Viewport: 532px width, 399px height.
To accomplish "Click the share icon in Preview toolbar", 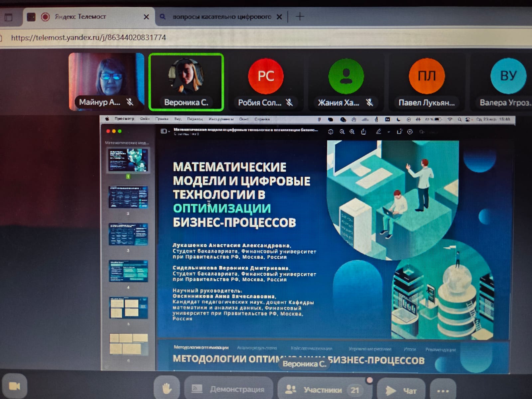I will coord(363,132).
